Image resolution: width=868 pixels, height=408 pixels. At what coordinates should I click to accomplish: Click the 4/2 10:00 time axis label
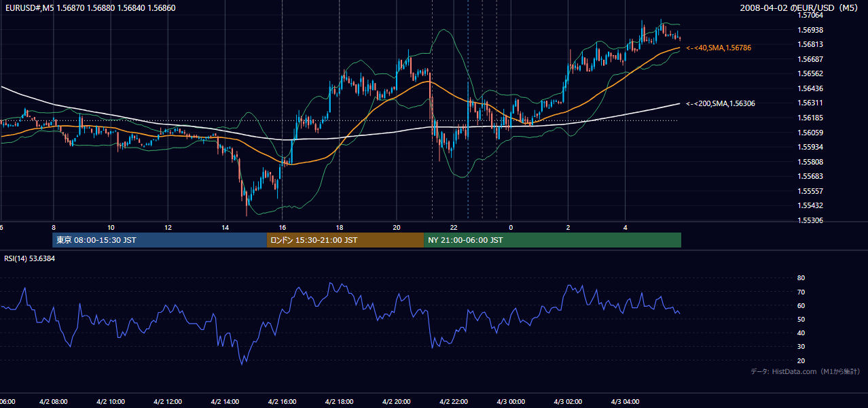110,401
